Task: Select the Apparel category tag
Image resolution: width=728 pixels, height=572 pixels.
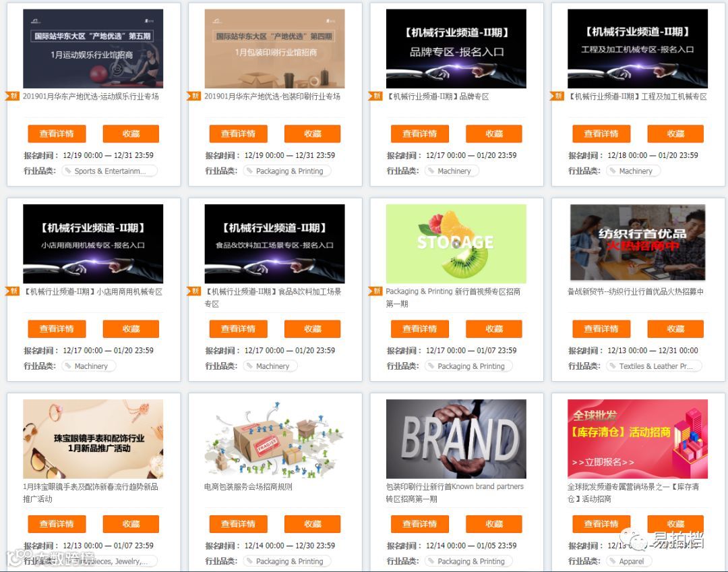Action: pyautogui.click(x=628, y=561)
